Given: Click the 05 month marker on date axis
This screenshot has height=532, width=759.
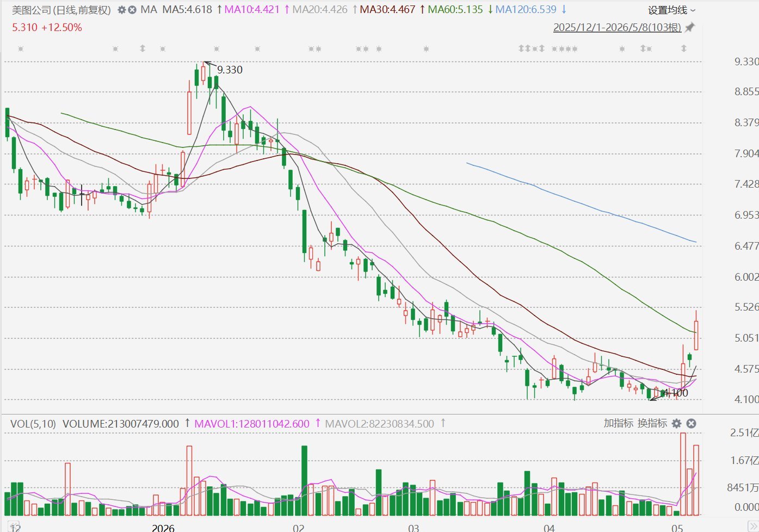Looking at the screenshot, I should tap(677, 528).
